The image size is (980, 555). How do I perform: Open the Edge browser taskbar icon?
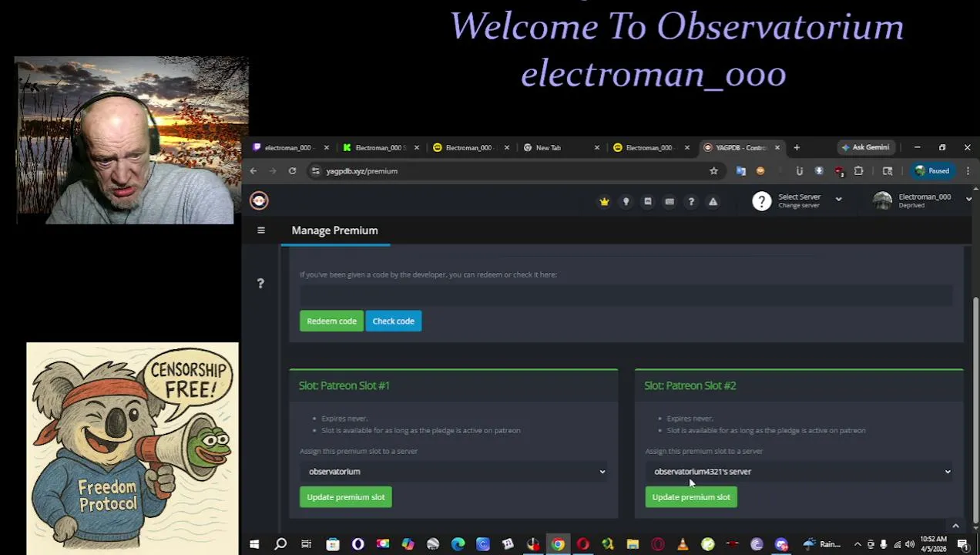point(458,544)
